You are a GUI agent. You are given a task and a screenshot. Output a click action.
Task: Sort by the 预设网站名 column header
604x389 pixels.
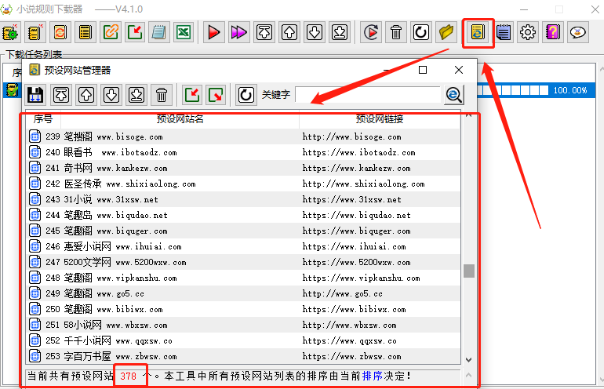[x=180, y=119]
